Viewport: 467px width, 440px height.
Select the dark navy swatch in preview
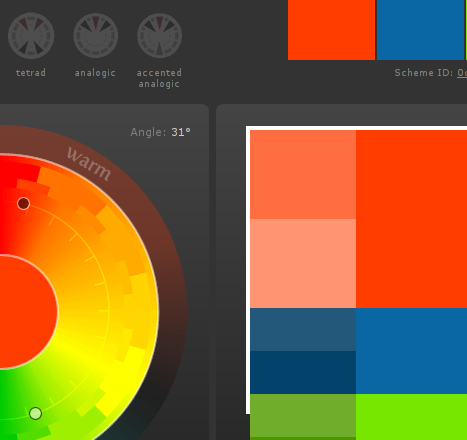[x=303, y=372]
